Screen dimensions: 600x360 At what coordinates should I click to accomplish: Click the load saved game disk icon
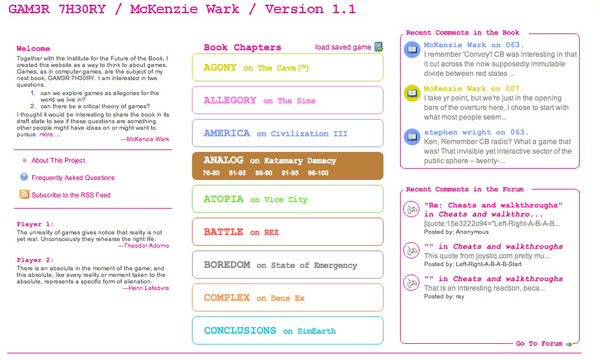click(378, 47)
